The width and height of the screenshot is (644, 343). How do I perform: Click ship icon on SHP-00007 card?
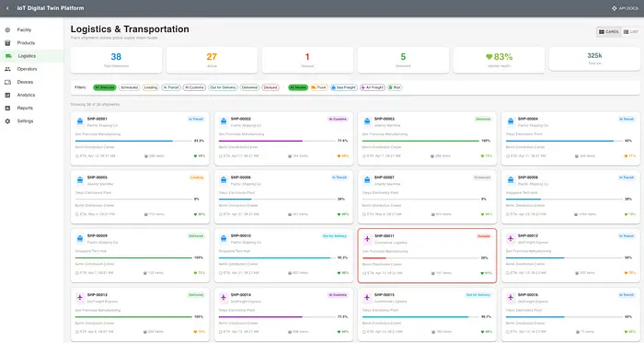coord(367,180)
